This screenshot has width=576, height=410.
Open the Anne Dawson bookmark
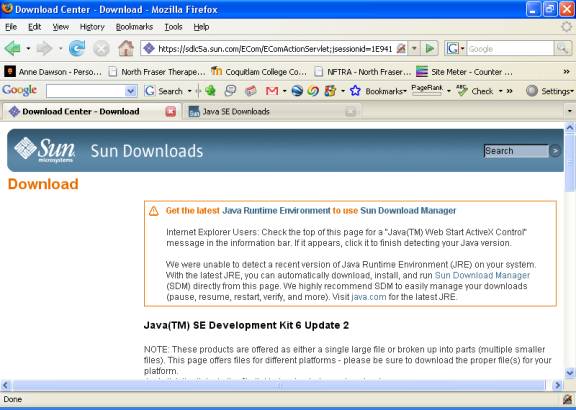point(53,72)
